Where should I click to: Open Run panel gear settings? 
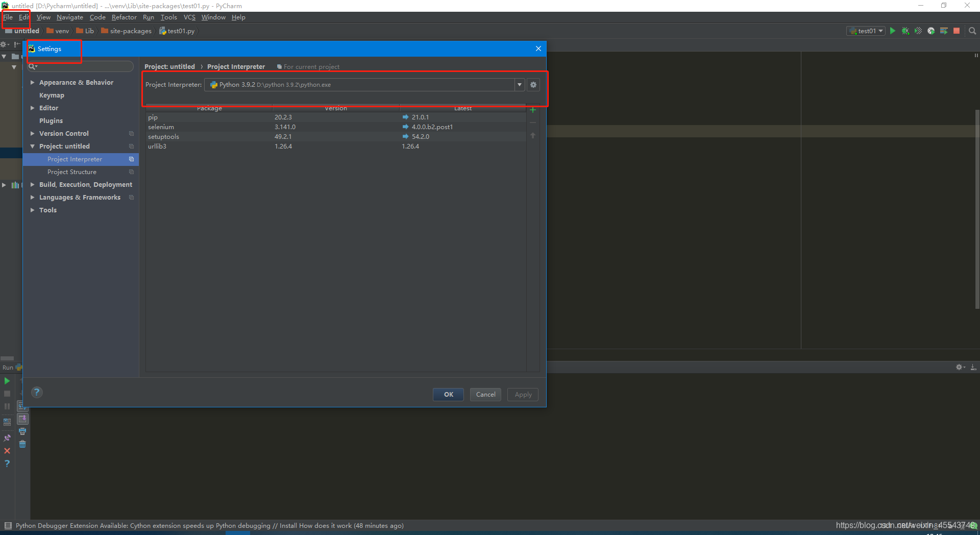coord(960,367)
